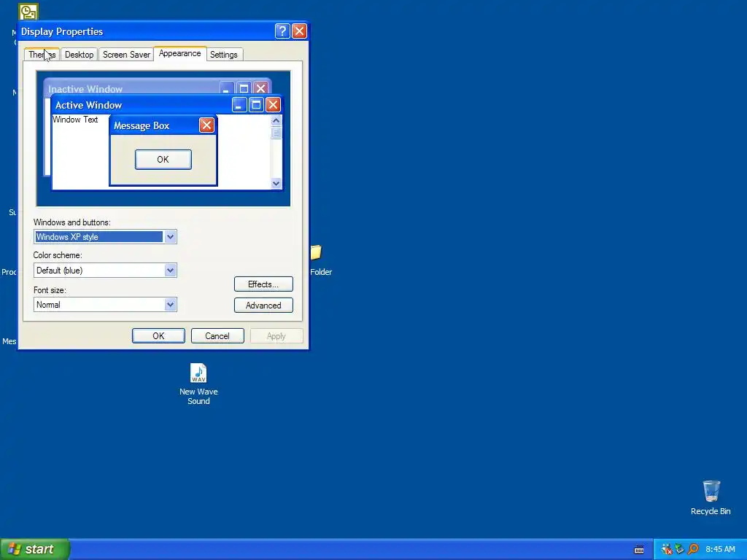
Task: Cancel the Display Properties dialog
Action: [x=217, y=335]
